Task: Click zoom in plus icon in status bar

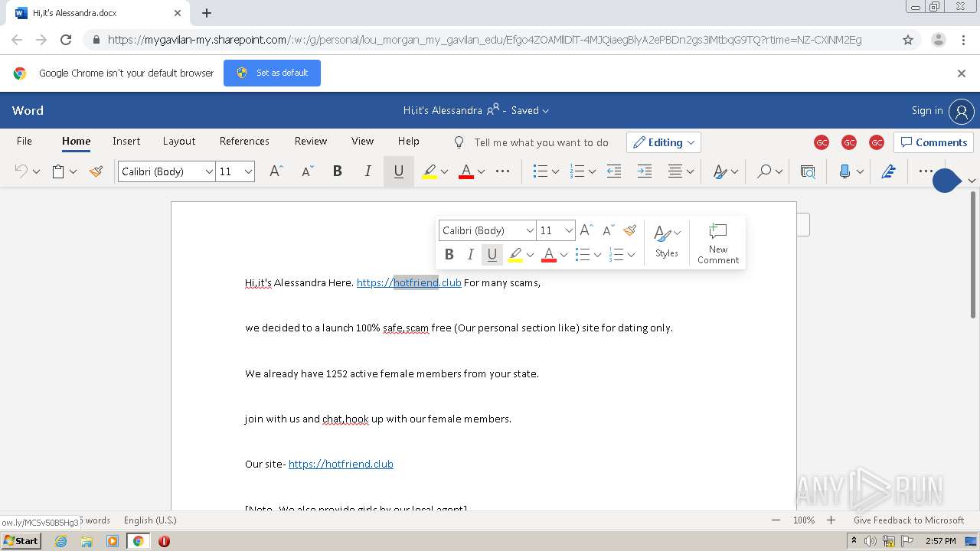Action: point(831,520)
